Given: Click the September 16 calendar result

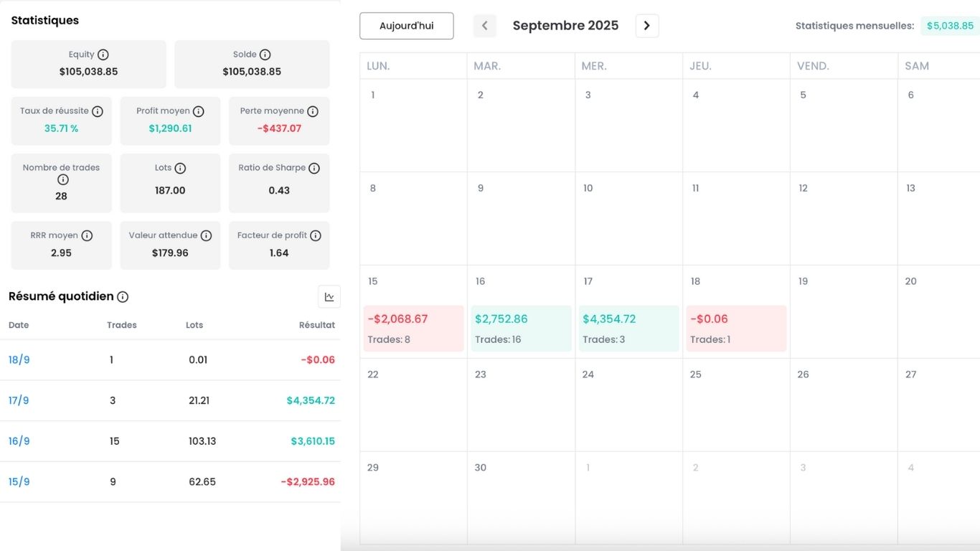Looking at the screenshot, I should [521, 329].
